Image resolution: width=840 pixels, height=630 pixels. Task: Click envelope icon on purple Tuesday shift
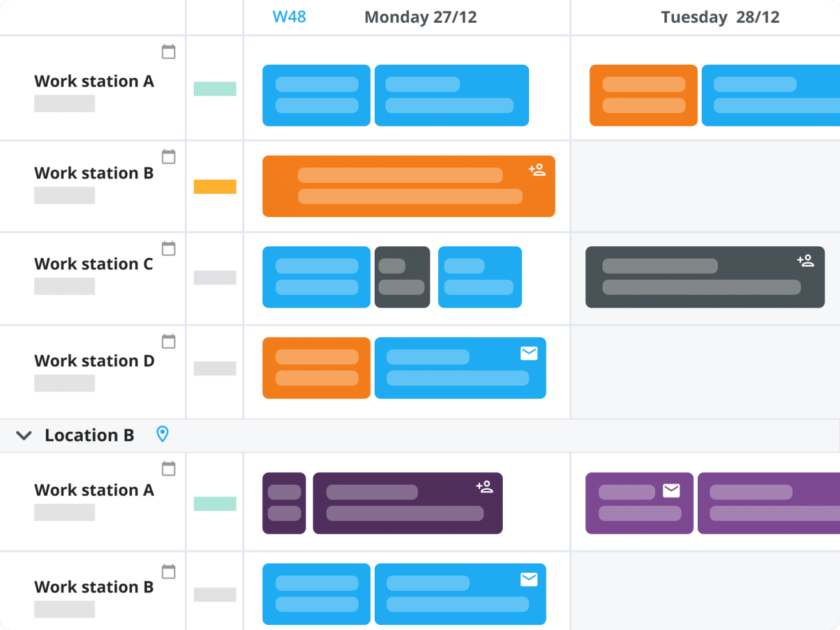[x=671, y=491]
